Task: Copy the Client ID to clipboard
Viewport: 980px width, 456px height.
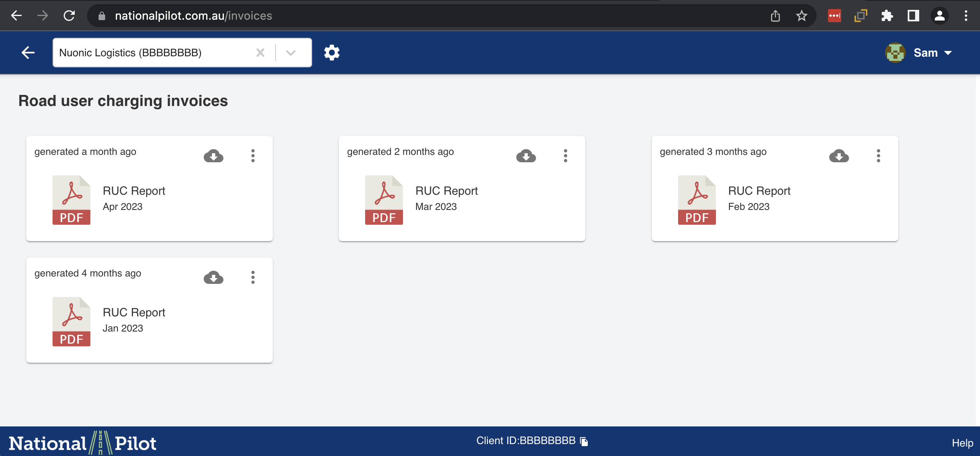Action: point(584,441)
